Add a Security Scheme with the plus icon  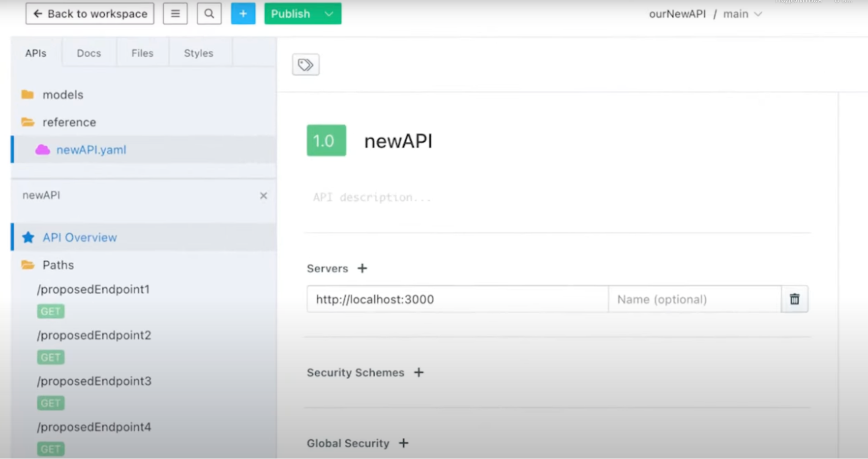click(x=418, y=372)
